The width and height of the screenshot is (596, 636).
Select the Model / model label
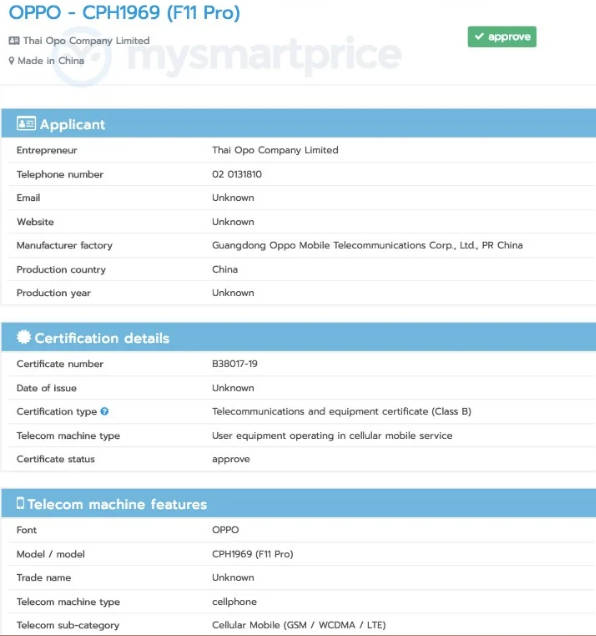pyautogui.click(x=50, y=554)
